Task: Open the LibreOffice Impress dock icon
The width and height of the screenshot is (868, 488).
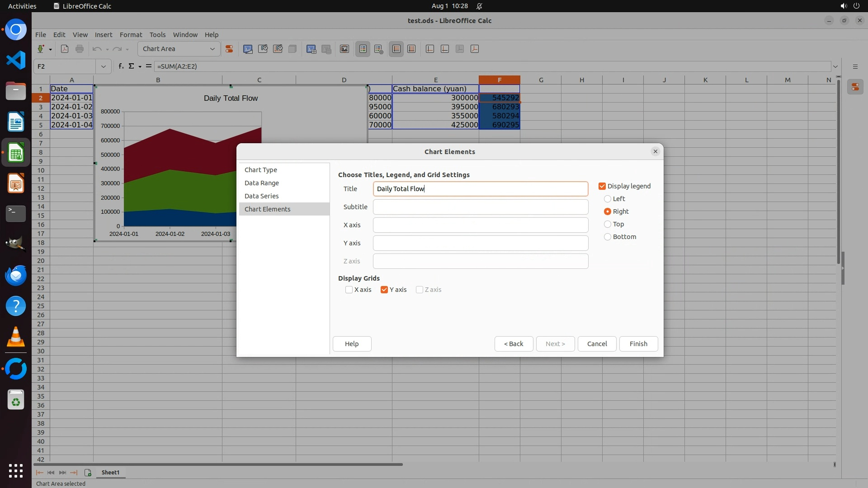Action: (16, 183)
